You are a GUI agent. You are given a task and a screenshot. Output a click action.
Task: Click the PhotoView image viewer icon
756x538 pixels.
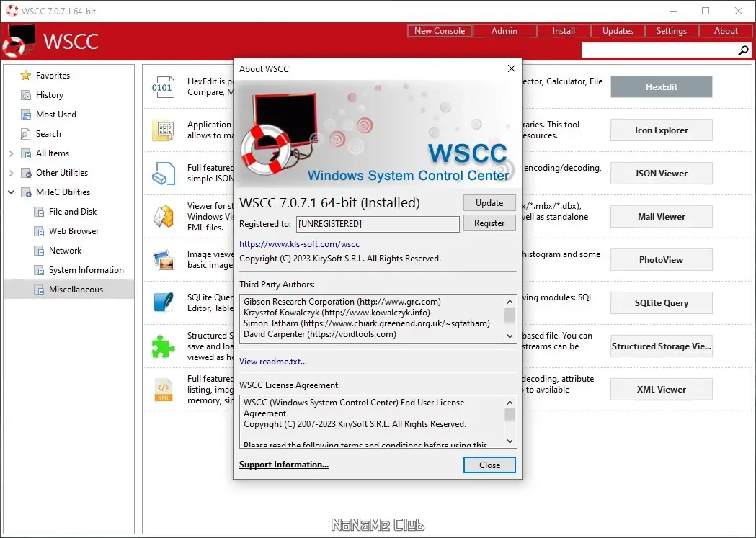163,259
